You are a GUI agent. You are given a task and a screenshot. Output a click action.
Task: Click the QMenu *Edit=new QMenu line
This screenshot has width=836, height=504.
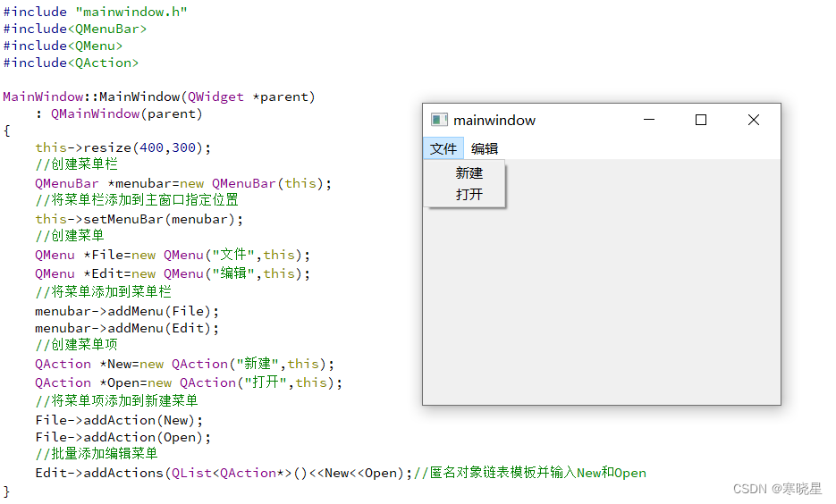[173, 273]
